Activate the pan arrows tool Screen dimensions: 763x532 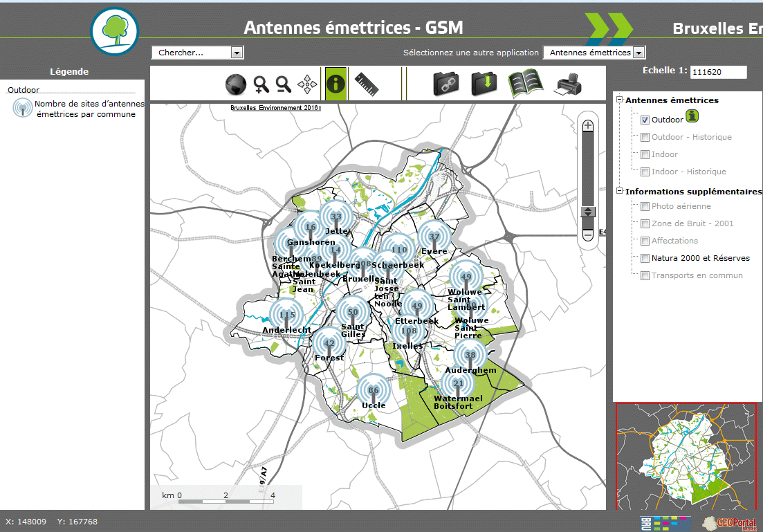point(307,84)
